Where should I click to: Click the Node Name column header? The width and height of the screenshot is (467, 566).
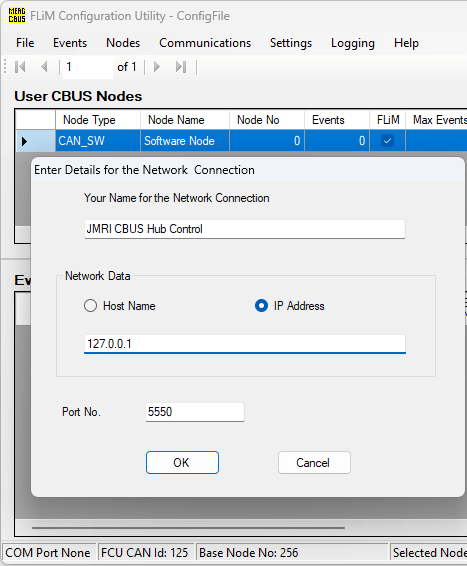tap(185, 119)
